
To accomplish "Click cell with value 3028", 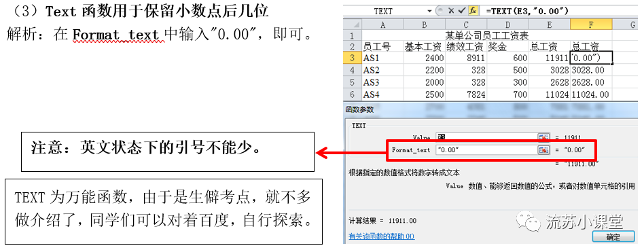I will click(550, 70).
